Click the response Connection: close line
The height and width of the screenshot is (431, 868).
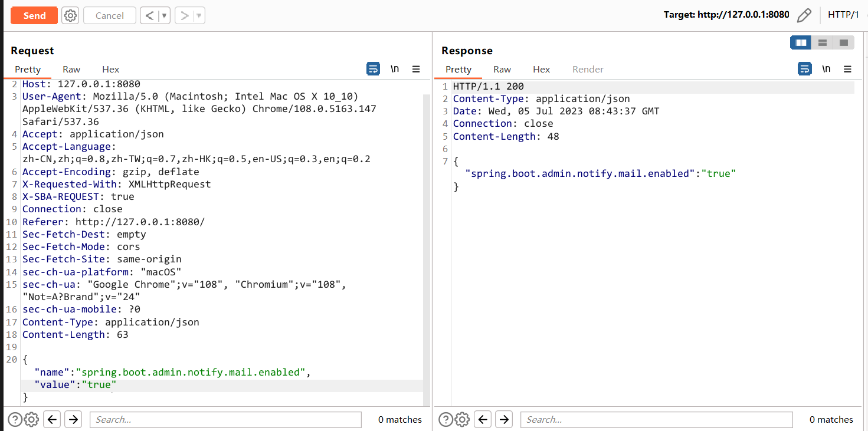[503, 124]
